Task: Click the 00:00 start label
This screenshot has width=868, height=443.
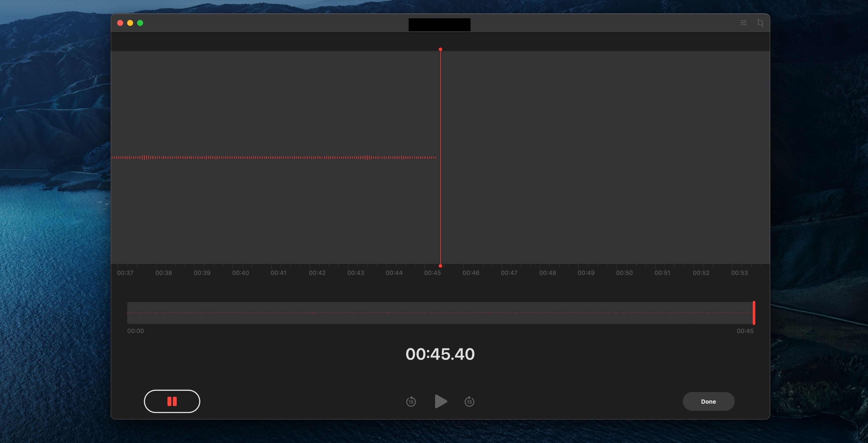Action: point(135,331)
